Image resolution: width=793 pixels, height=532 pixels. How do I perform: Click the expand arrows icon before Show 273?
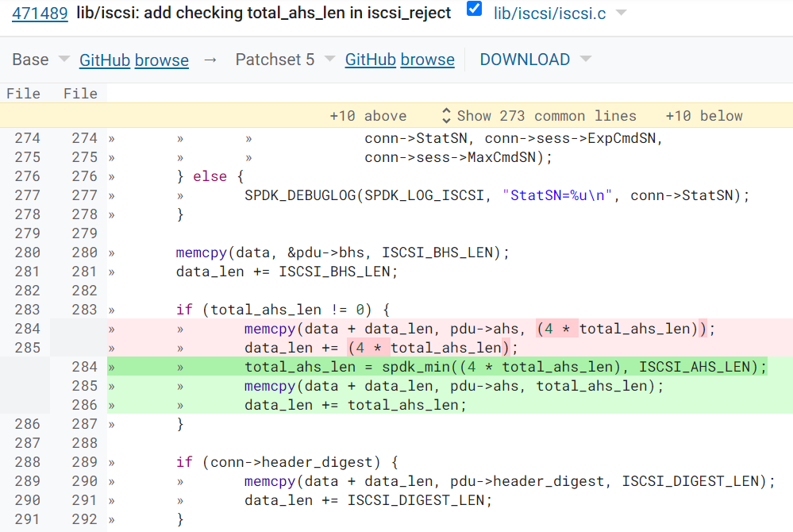[x=446, y=116]
